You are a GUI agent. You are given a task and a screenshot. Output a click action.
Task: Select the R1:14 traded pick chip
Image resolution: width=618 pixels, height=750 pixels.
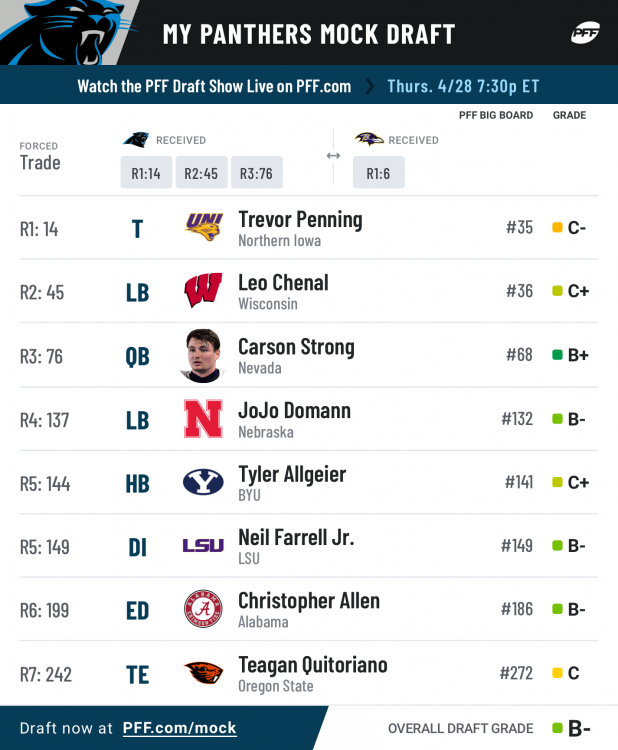click(146, 173)
